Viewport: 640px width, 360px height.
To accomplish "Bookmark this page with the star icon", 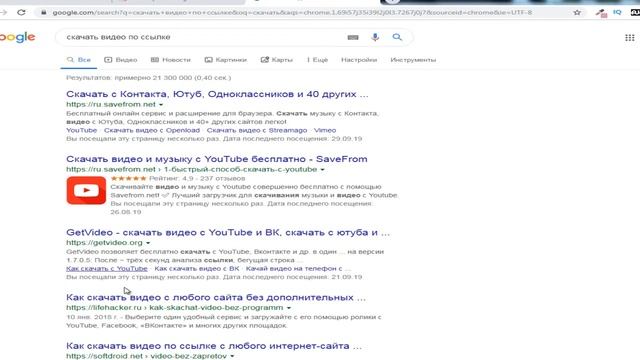I will point(577,12).
